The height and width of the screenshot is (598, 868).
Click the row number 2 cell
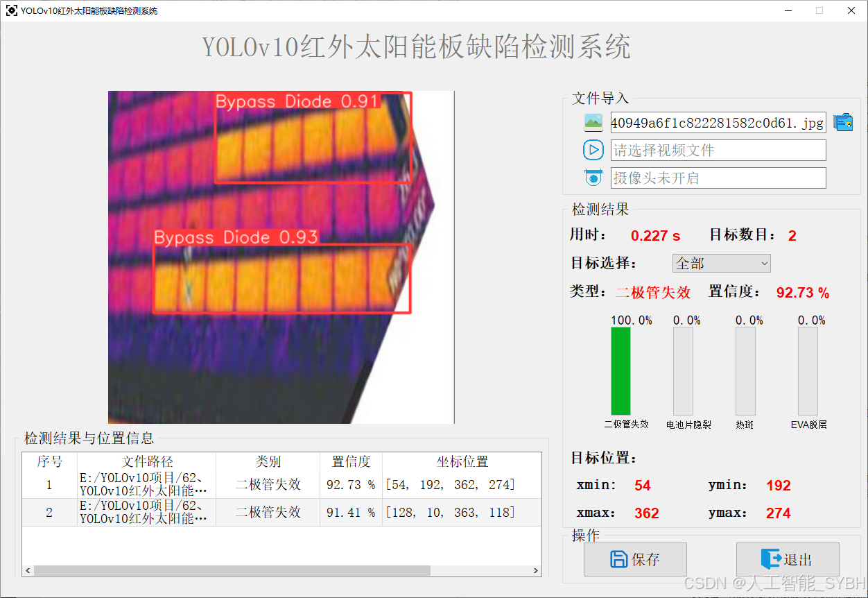point(50,512)
